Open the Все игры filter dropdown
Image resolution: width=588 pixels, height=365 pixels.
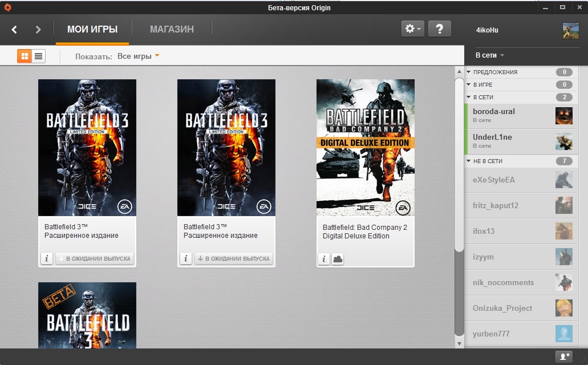[x=139, y=56]
